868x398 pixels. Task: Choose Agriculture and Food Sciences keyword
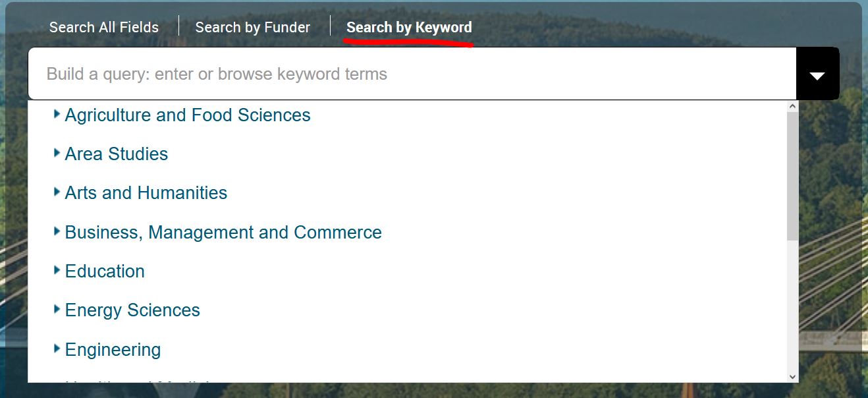pos(188,115)
